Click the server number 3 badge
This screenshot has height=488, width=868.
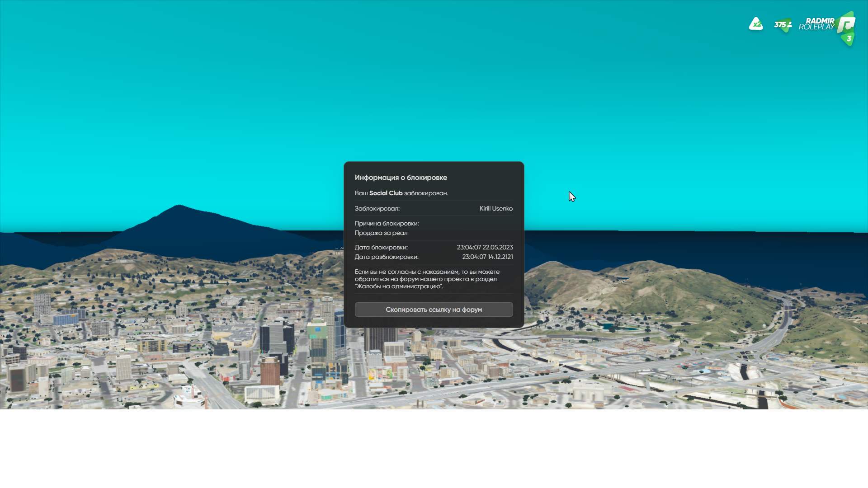[849, 39]
